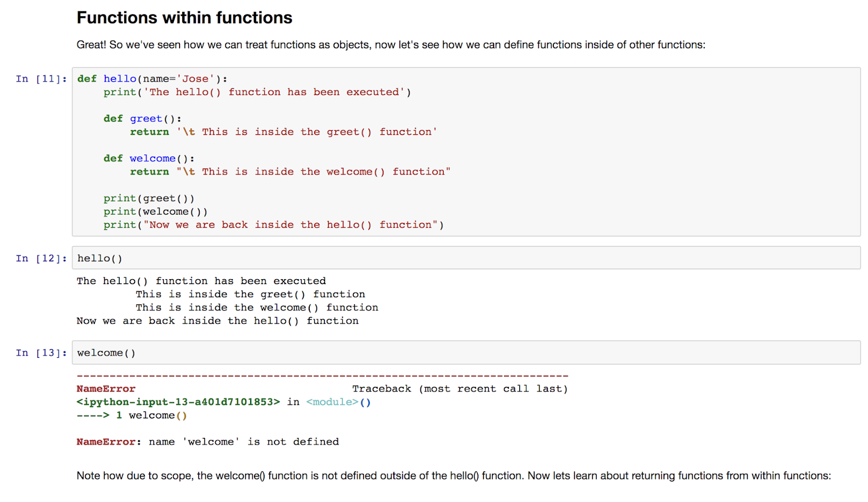Click the print(greet()) line
The height and width of the screenshot is (502, 868).
point(149,198)
